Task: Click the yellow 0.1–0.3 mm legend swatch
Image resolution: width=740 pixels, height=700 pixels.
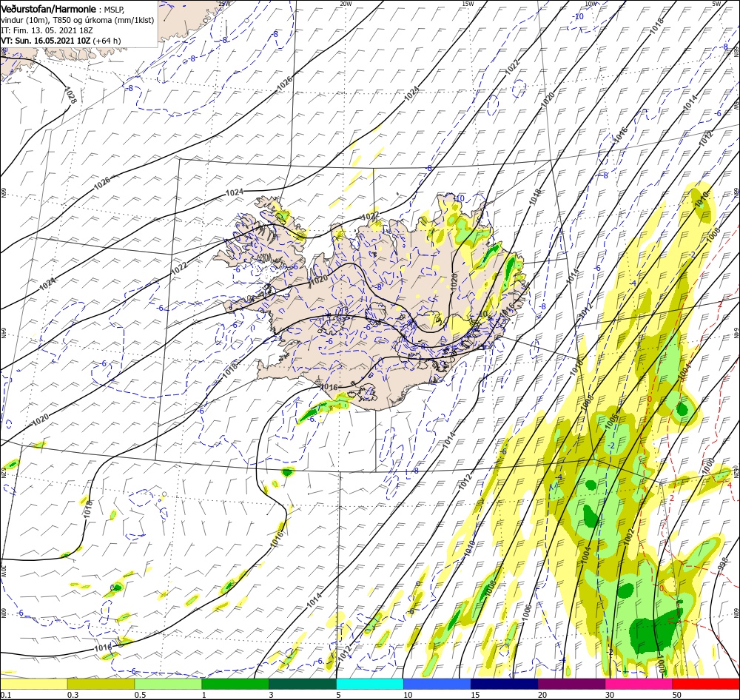Action: pyautogui.click(x=33, y=684)
